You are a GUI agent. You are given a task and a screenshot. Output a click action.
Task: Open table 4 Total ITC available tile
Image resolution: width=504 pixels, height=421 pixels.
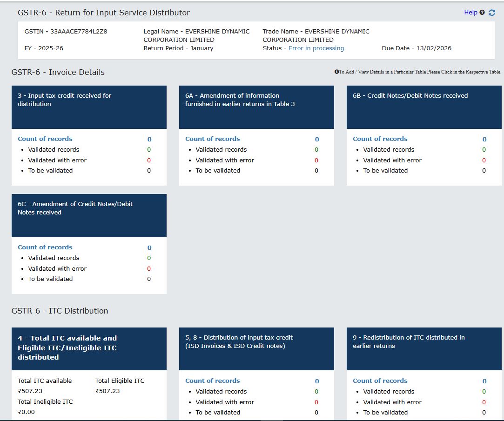pos(89,349)
